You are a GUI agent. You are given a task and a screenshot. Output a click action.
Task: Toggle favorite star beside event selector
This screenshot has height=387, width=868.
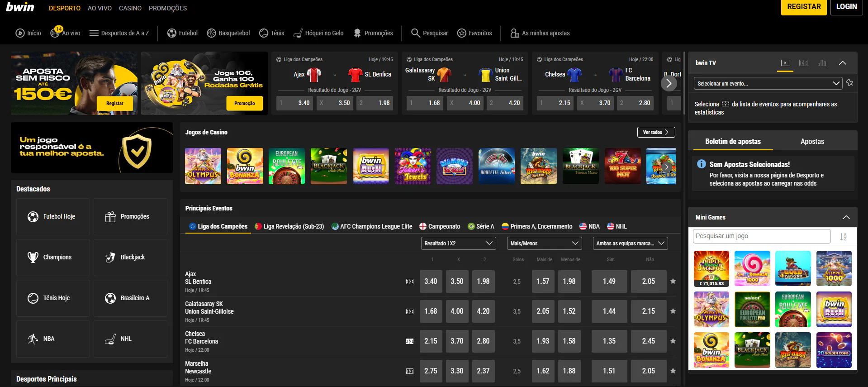coord(850,83)
